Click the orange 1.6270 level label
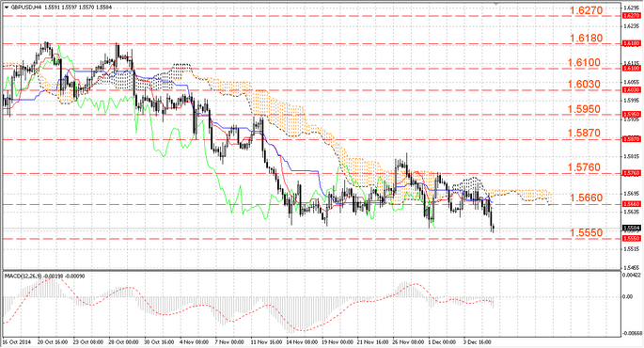The width and height of the screenshot is (644, 348). point(586,10)
